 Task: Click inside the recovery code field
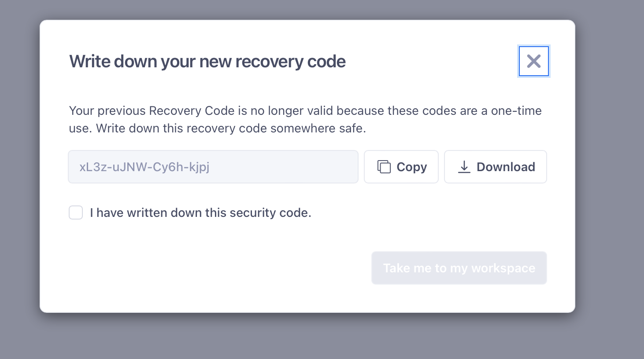tap(213, 167)
